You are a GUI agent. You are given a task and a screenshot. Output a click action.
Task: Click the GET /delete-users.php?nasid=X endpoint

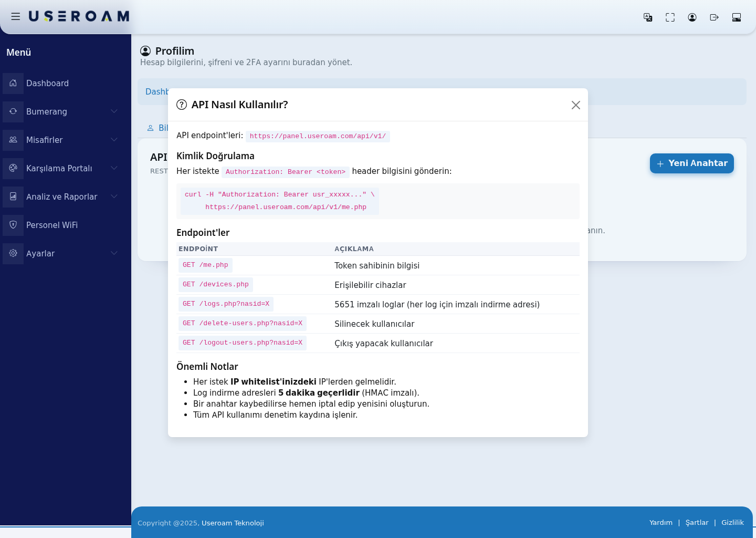[x=243, y=324]
